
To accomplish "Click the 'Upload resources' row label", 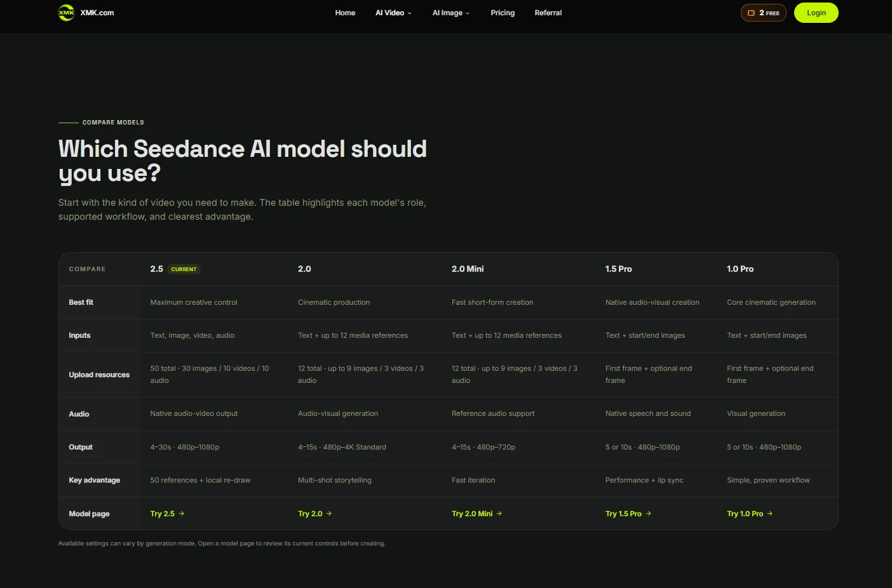I will pyautogui.click(x=99, y=375).
